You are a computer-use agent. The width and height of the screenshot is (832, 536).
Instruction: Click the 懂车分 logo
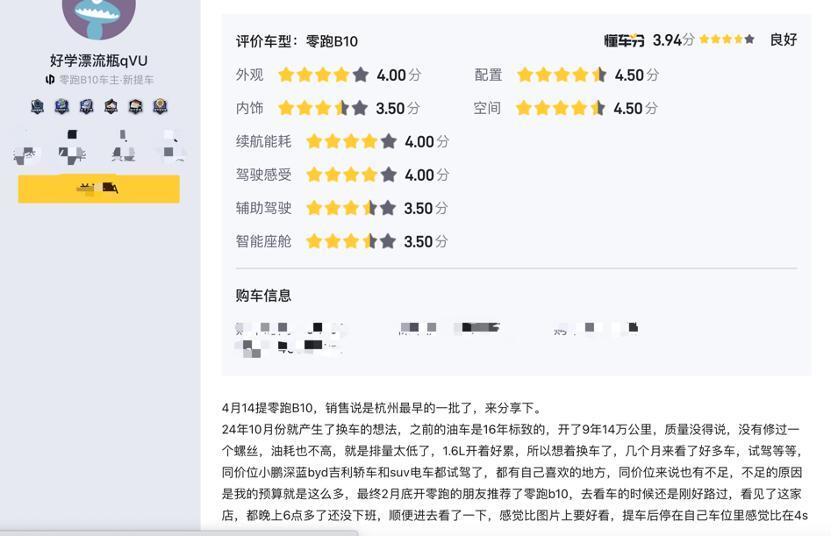[x=624, y=40]
